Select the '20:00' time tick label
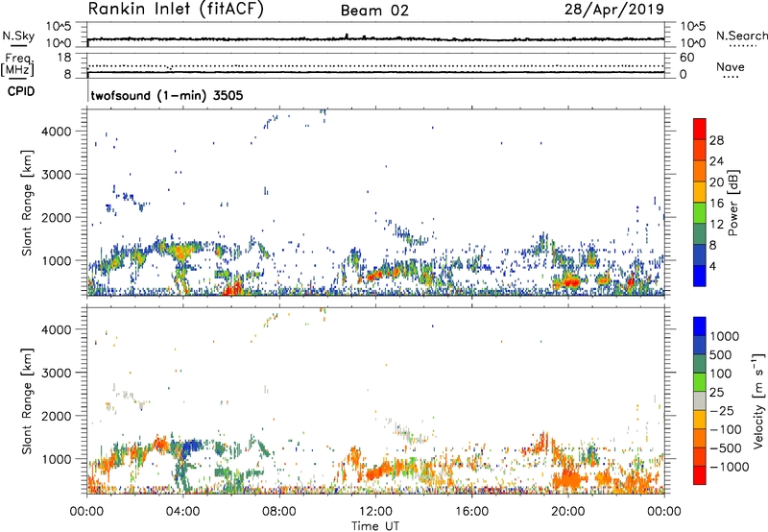 (567, 512)
